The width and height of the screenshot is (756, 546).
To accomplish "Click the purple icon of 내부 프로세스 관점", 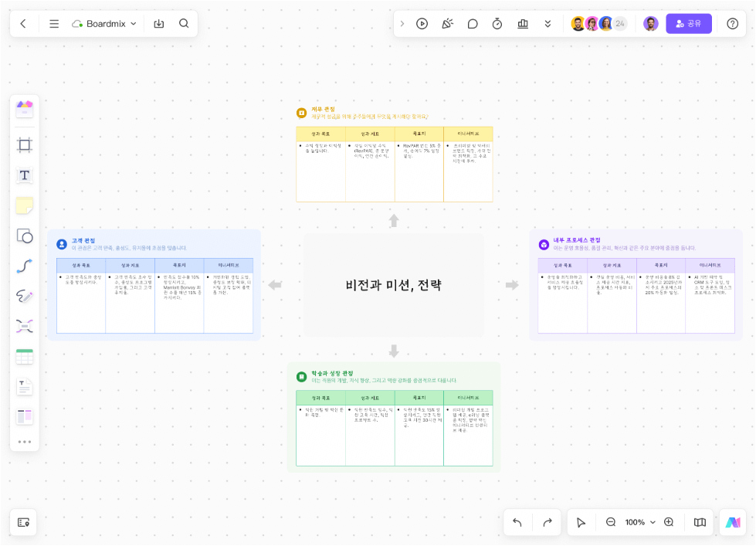I will 544,245.
